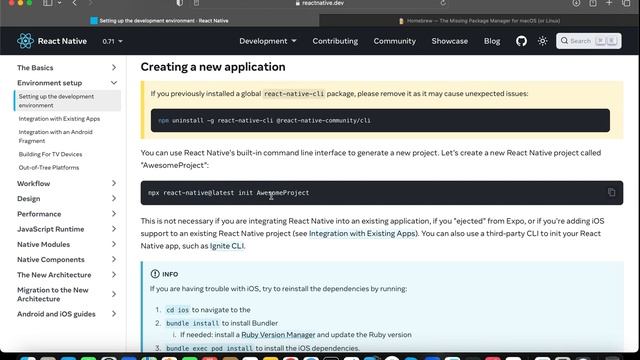
Task: Click the Safari reload page icon
Action: pos(443,3)
